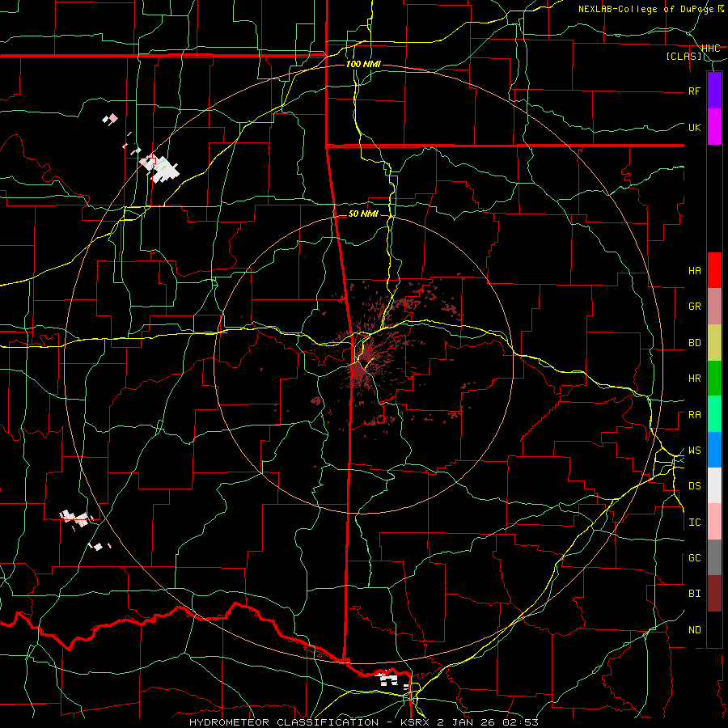The width and height of the screenshot is (728, 728).
Task: Select the BD yellow legend block
Action: (714, 343)
